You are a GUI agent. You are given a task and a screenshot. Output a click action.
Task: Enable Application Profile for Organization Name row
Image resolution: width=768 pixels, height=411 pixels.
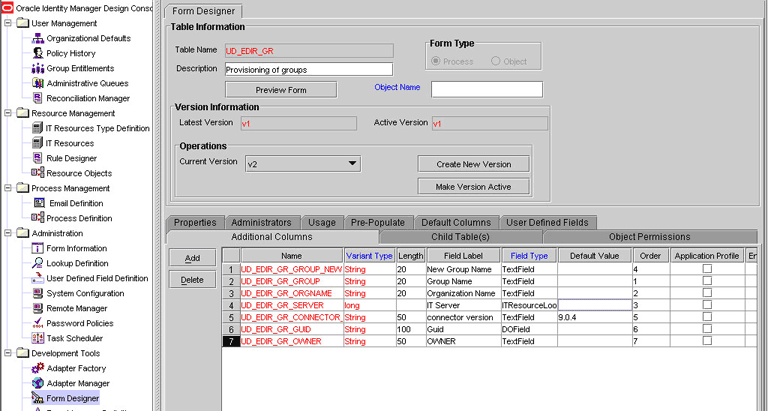707,292
